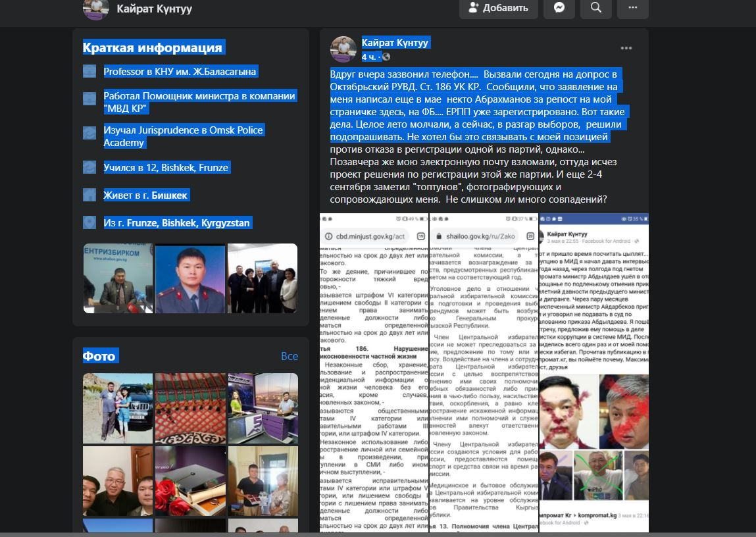Open photo of TV studio with number 5
The width and height of the screenshot is (756, 537).
263,408
